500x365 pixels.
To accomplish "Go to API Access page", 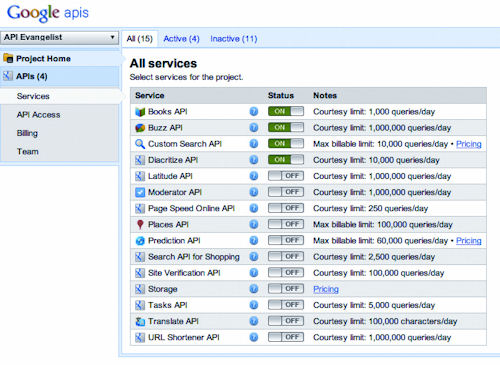I will pyautogui.click(x=39, y=115).
